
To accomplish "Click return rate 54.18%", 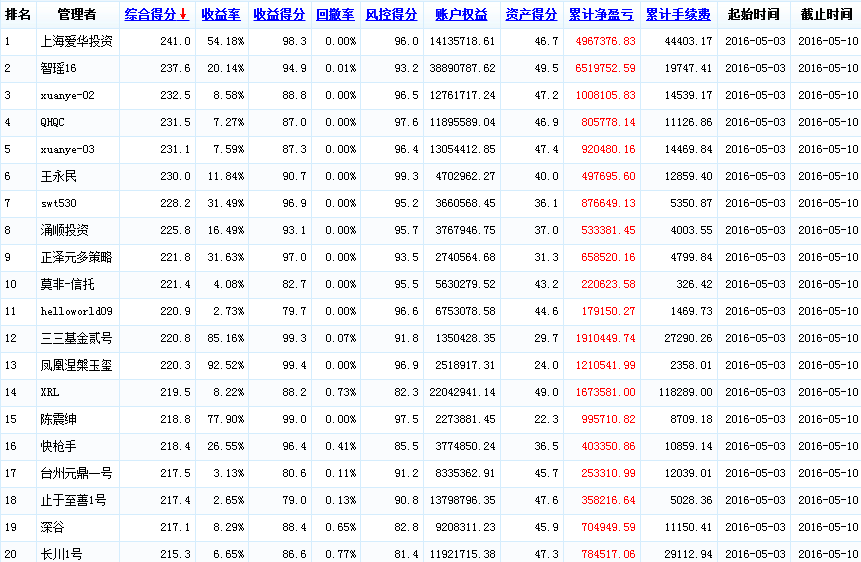I will tap(226, 41).
